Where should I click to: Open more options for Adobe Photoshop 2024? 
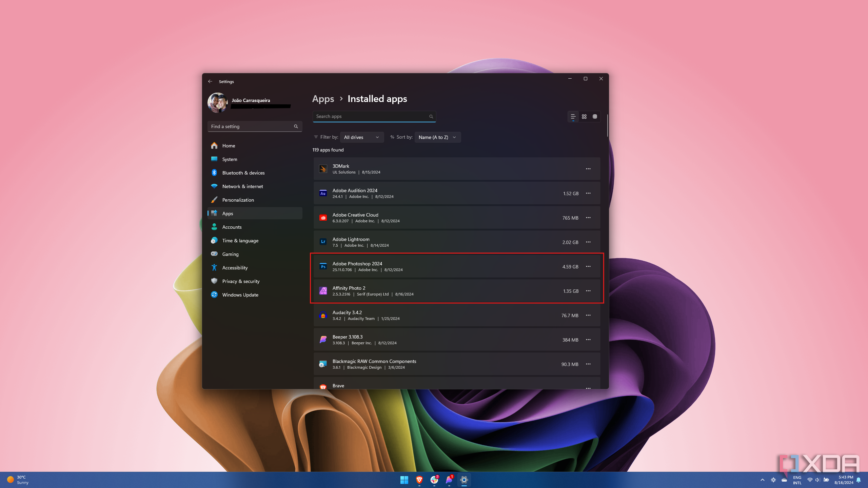click(588, 266)
